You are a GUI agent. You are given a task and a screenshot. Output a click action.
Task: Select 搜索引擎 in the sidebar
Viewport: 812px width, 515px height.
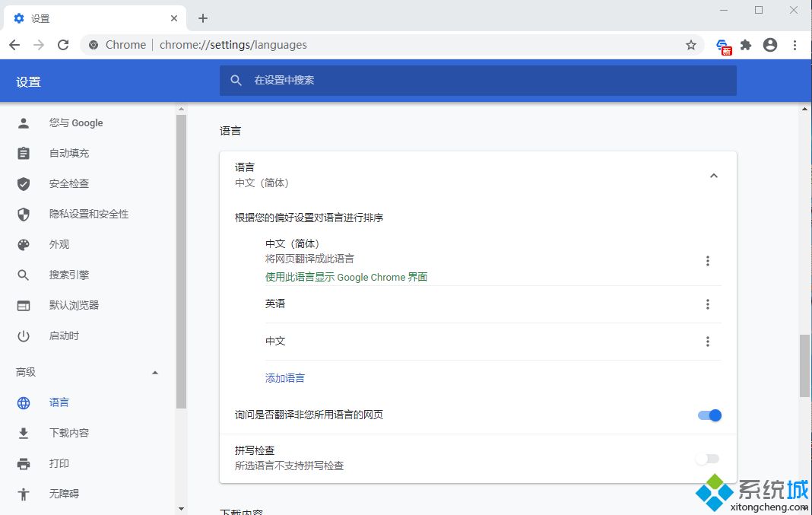click(x=69, y=275)
